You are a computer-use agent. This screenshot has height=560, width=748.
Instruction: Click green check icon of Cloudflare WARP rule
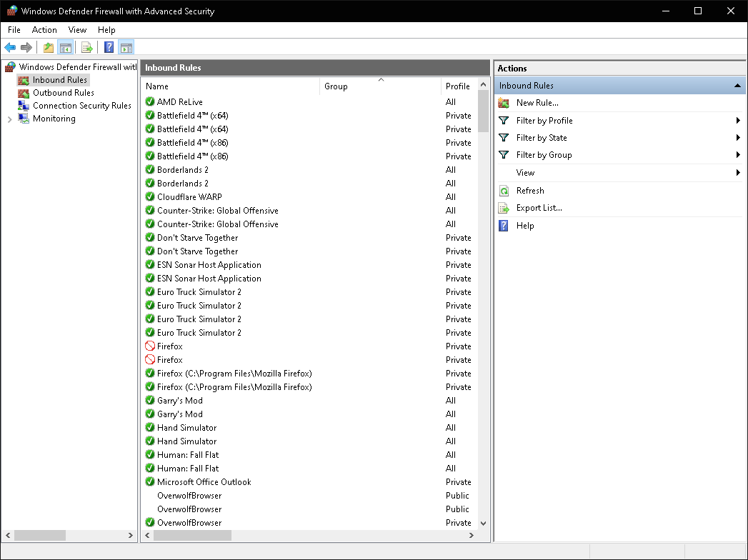(150, 196)
